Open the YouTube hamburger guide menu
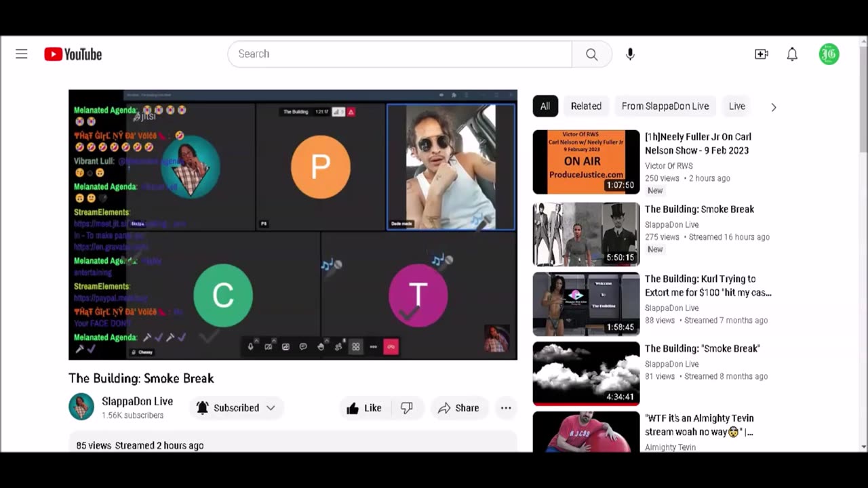The height and width of the screenshot is (488, 868). tap(22, 54)
